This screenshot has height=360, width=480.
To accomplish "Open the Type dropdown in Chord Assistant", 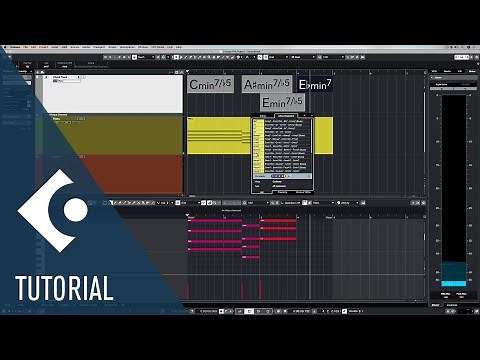I will [x=279, y=186].
